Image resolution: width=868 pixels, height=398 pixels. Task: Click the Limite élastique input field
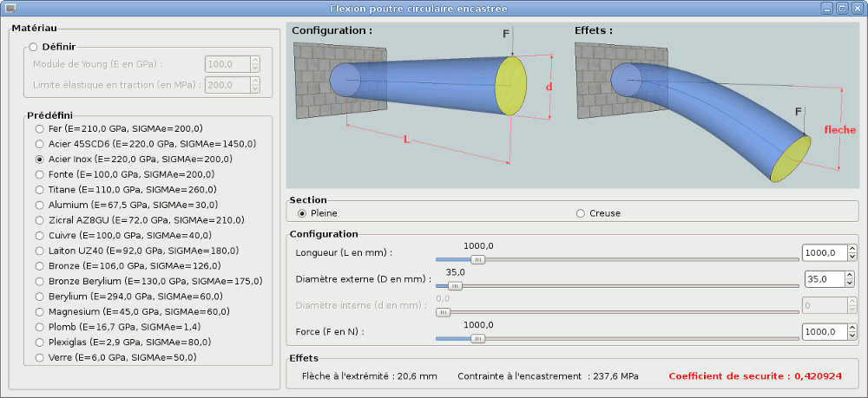point(227,85)
